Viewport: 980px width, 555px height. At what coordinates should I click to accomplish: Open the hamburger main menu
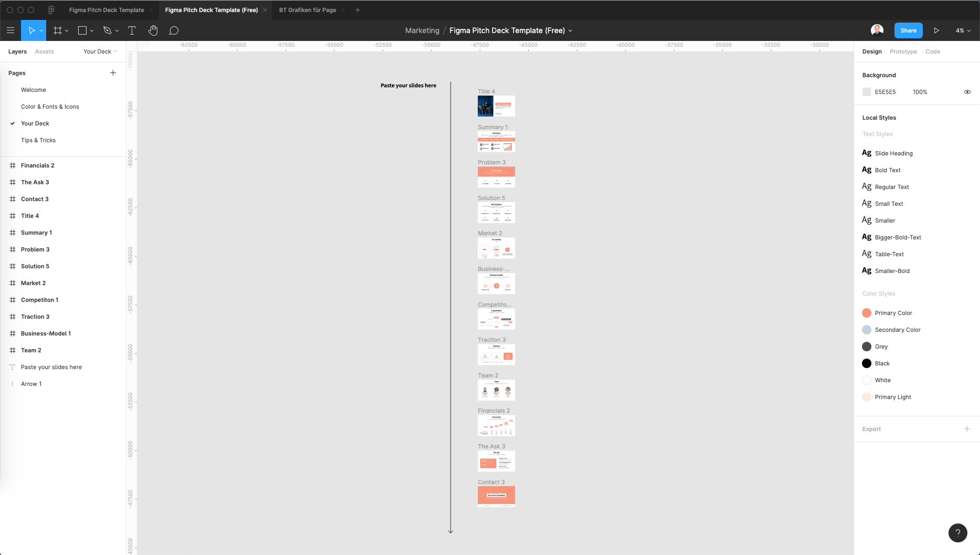[x=10, y=30]
